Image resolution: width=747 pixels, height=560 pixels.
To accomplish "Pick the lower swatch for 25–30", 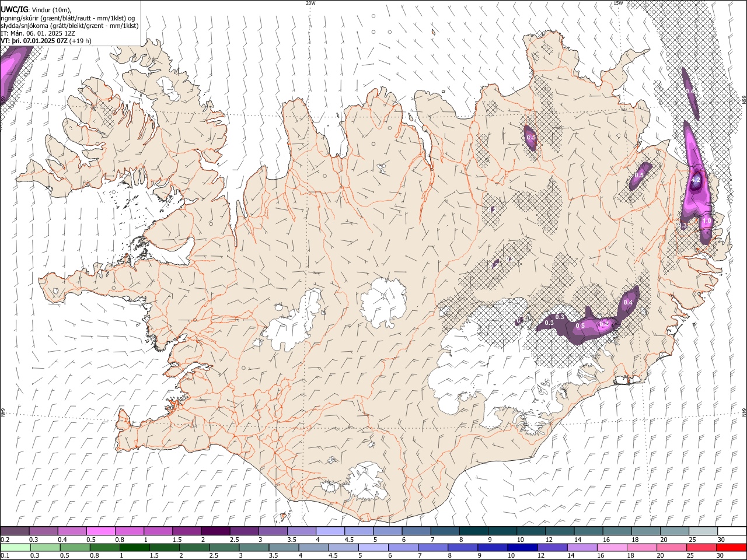I will 701,547.
